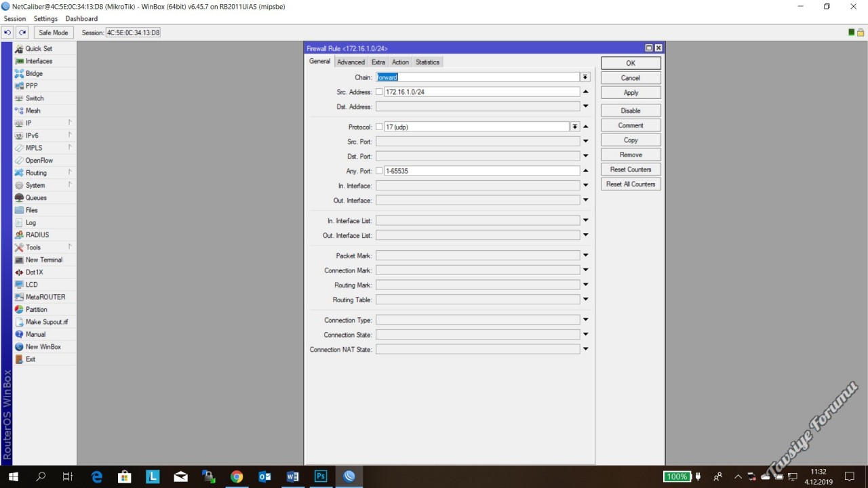Image resolution: width=868 pixels, height=488 pixels.
Task: Click into the Any. Port field
Action: [481, 171]
